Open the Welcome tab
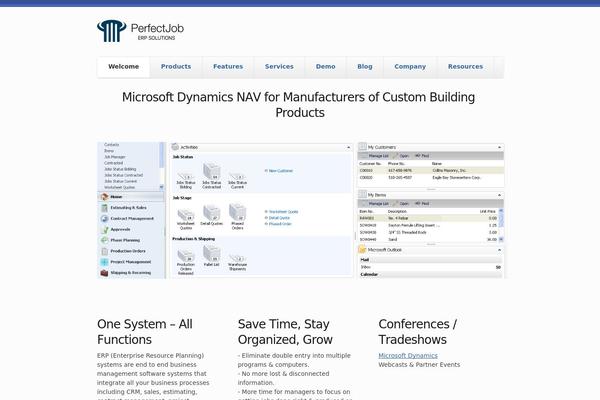This screenshot has width=600, height=400. [123, 67]
